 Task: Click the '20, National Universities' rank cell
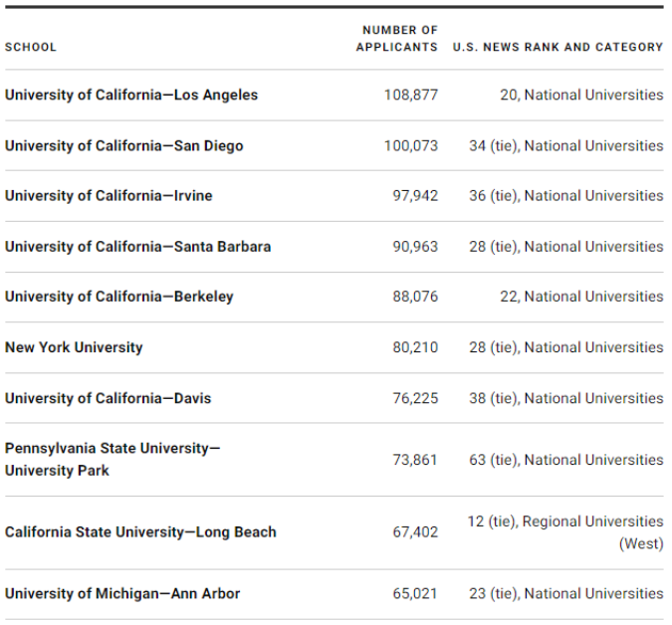tap(581, 96)
